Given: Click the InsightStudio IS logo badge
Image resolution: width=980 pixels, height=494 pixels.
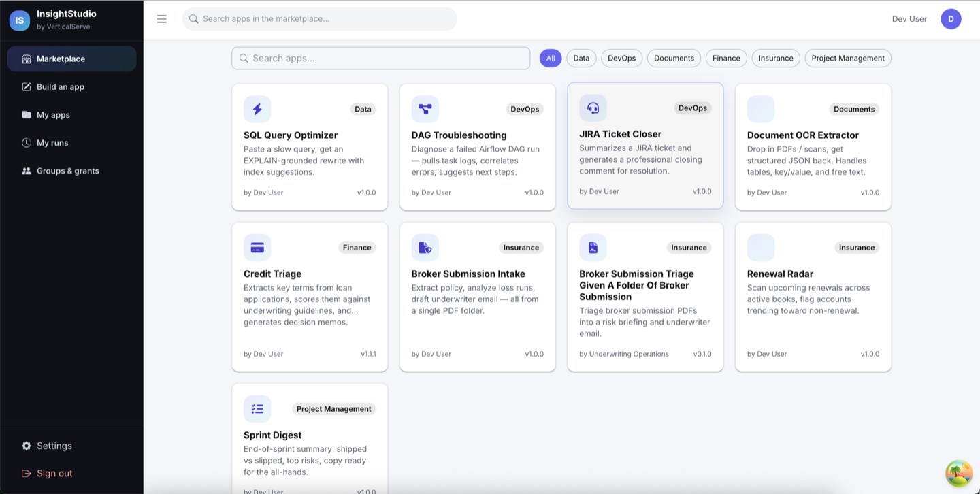Looking at the screenshot, I should (19, 20).
